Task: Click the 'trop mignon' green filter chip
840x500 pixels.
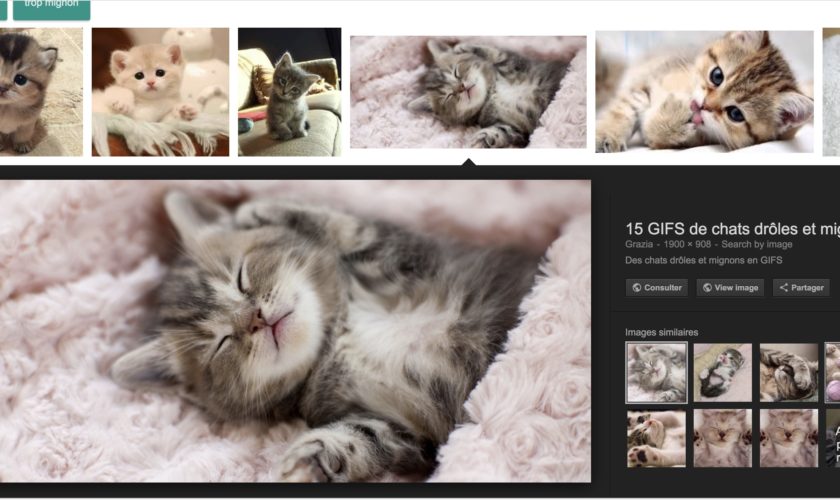Action: [51, 9]
